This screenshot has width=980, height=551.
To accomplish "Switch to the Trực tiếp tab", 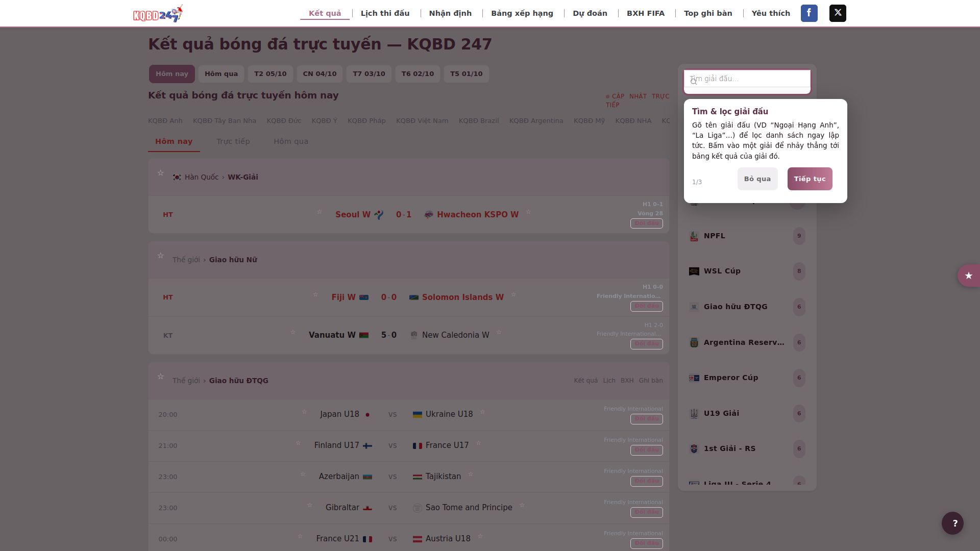I will [233, 142].
